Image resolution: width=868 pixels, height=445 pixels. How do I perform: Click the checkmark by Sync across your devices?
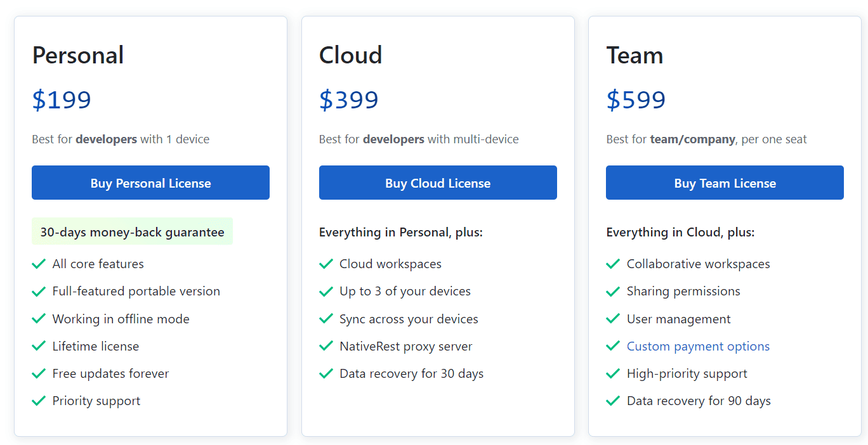coord(326,319)
